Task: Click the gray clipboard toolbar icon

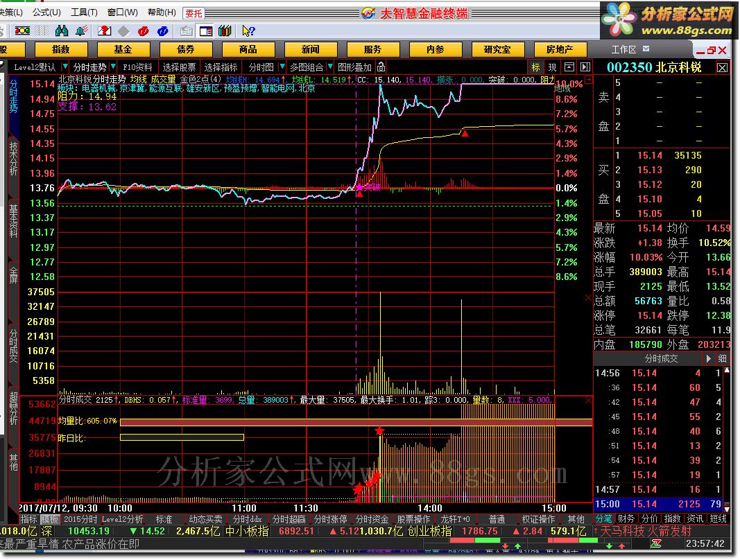Action: 187,31
